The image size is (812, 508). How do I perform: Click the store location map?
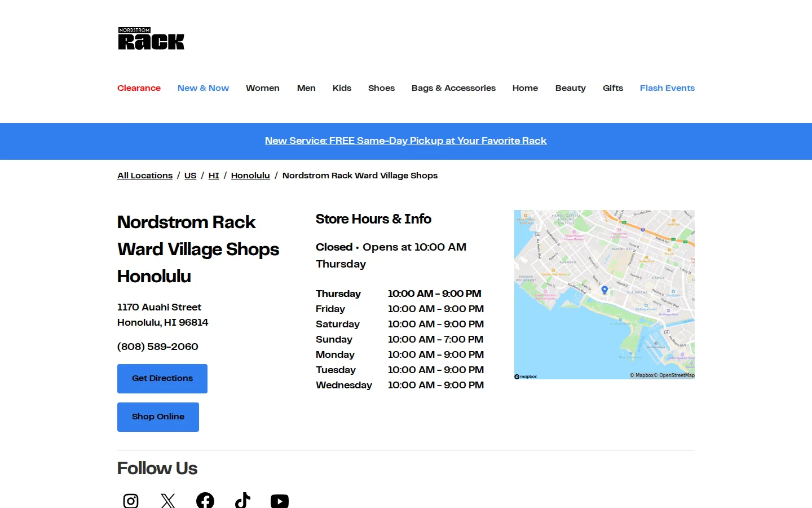[604, 295]
